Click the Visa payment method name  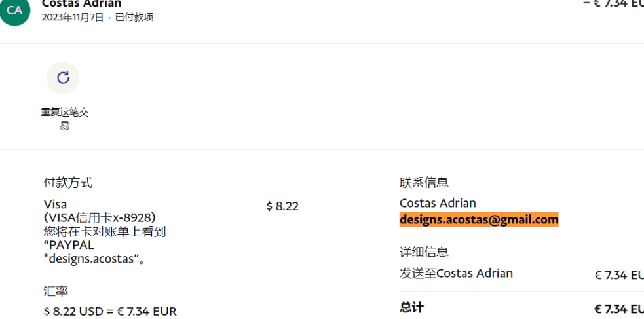click(55, 204)
